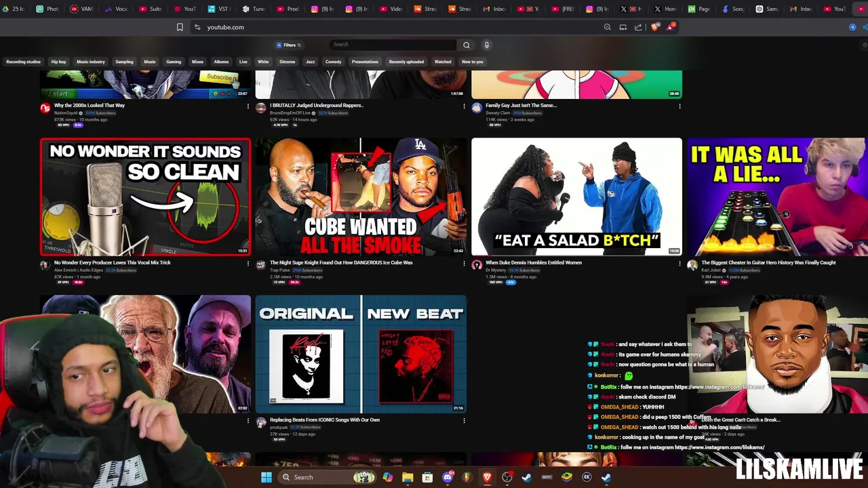
Task: Open site settings icon beside youtube.com
Action: (197, 27)
